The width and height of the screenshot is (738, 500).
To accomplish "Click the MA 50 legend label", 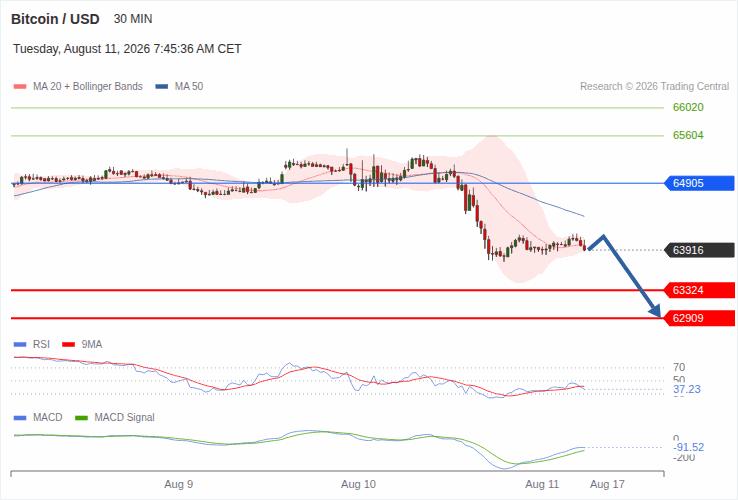I will click(189, 87).
